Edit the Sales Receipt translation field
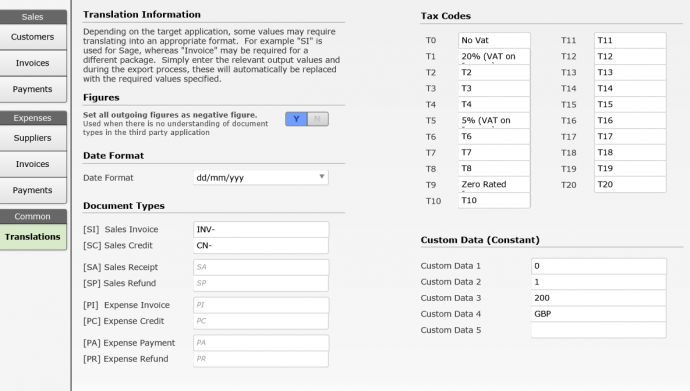Screen dimensions: 690x391 pyautogui.click(x=261, y=267)
